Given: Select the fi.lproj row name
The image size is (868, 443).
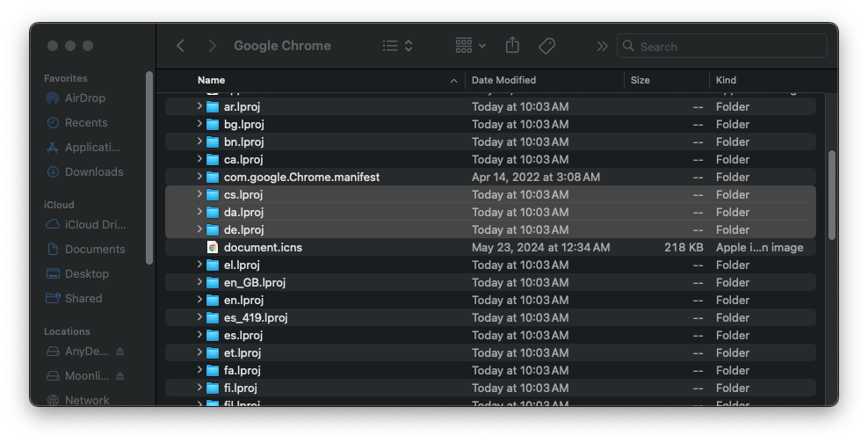Looking at the screenshot, I should point(240,389).
